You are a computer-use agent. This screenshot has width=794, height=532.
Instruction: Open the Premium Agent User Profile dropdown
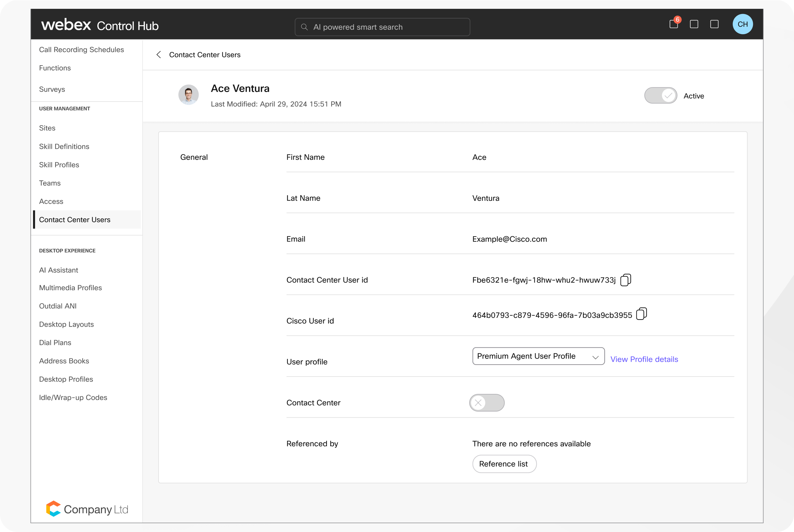[x=538, y=356]
